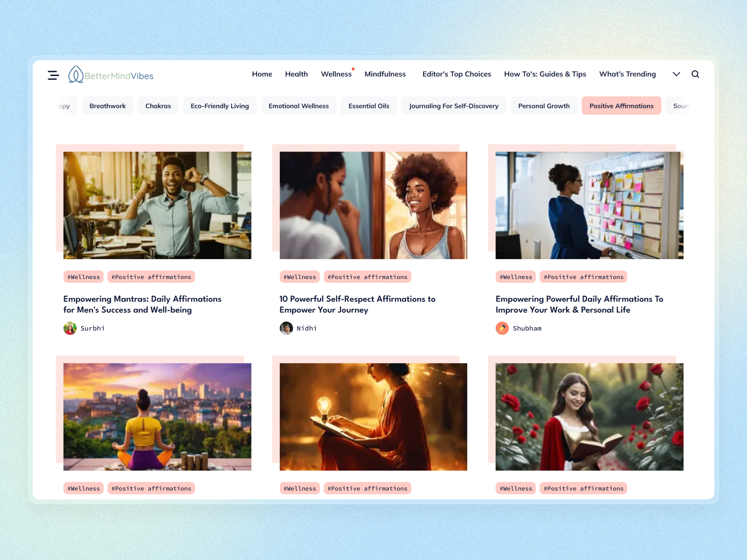Click Shubham's author avatar
Image resolution: width=747 pixels, height=560 pixels.
click(x=502, y=328)
